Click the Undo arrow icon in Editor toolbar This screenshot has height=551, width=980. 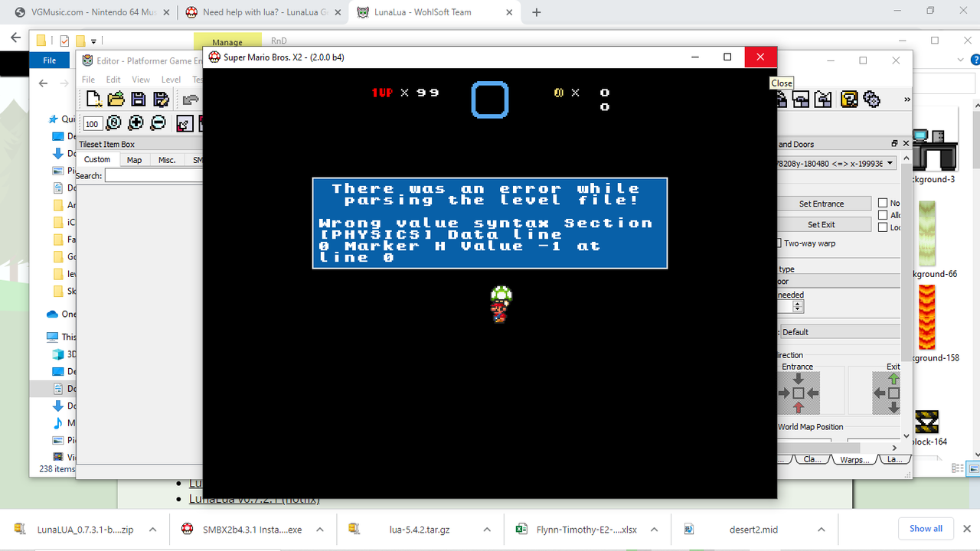pyautogui.click(x=191, y=99)
